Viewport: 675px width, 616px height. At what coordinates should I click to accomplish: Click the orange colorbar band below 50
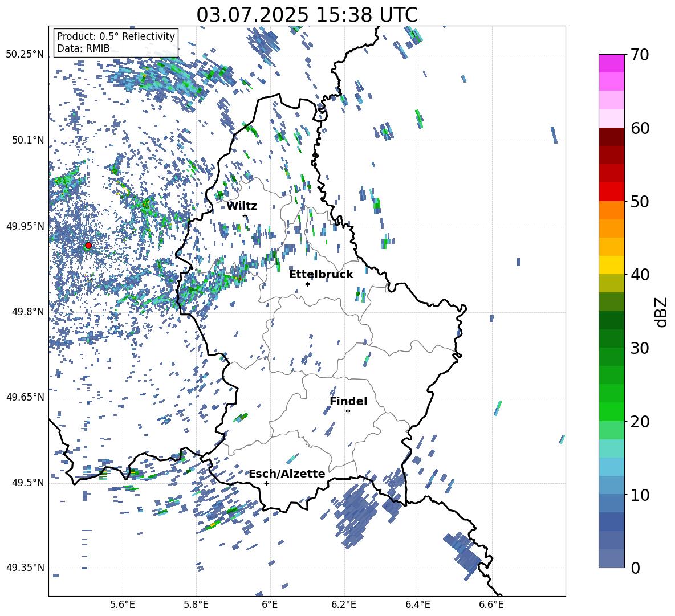pyautogui.click(x=611, y=210)
